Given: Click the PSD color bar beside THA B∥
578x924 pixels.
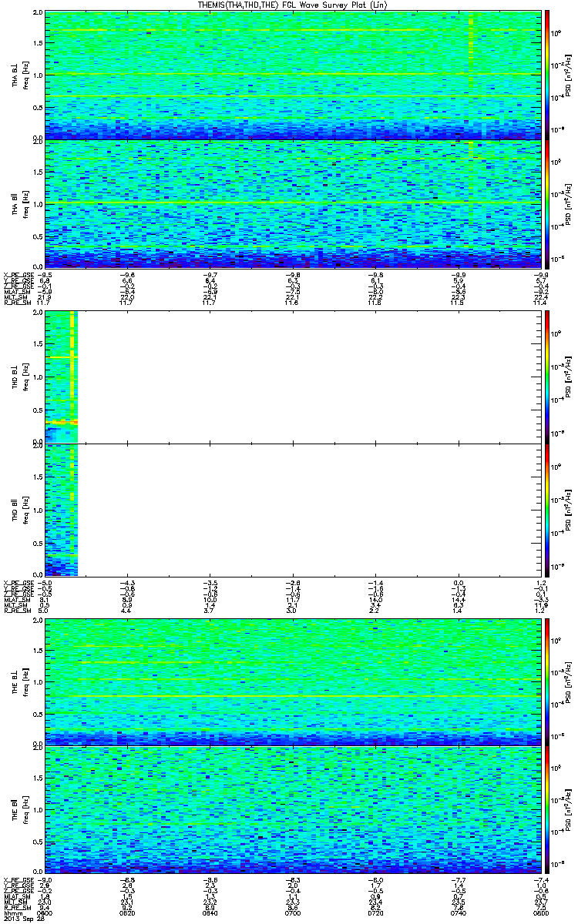Looking at the screenshot, I should point(547,203).
